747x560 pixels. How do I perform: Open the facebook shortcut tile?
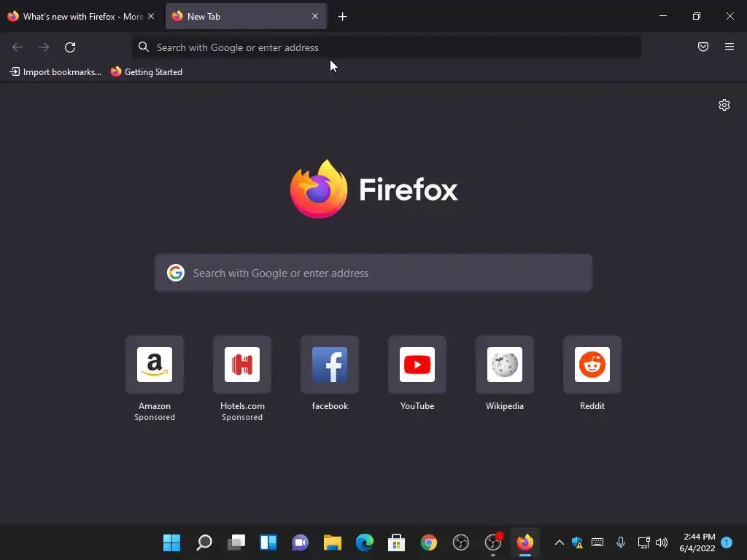tap(330, 365)
